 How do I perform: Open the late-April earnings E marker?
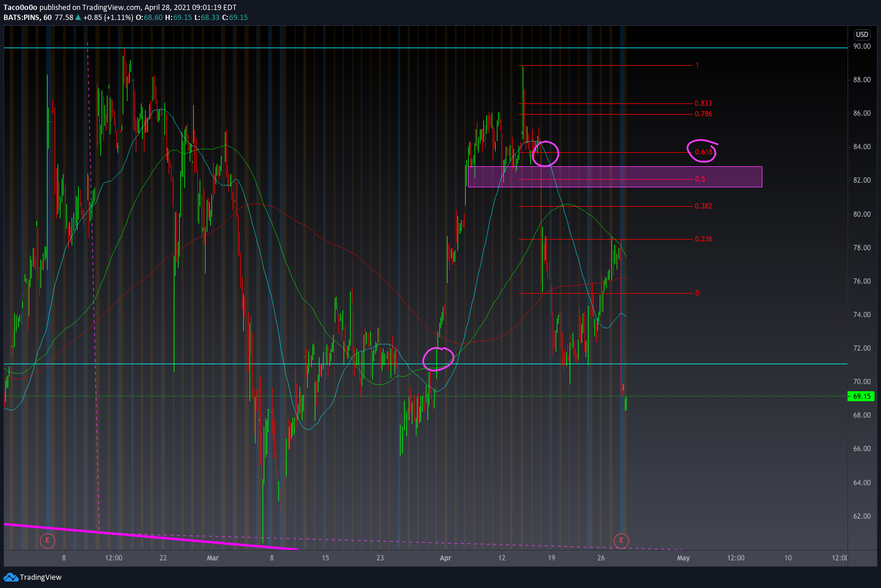621,540
